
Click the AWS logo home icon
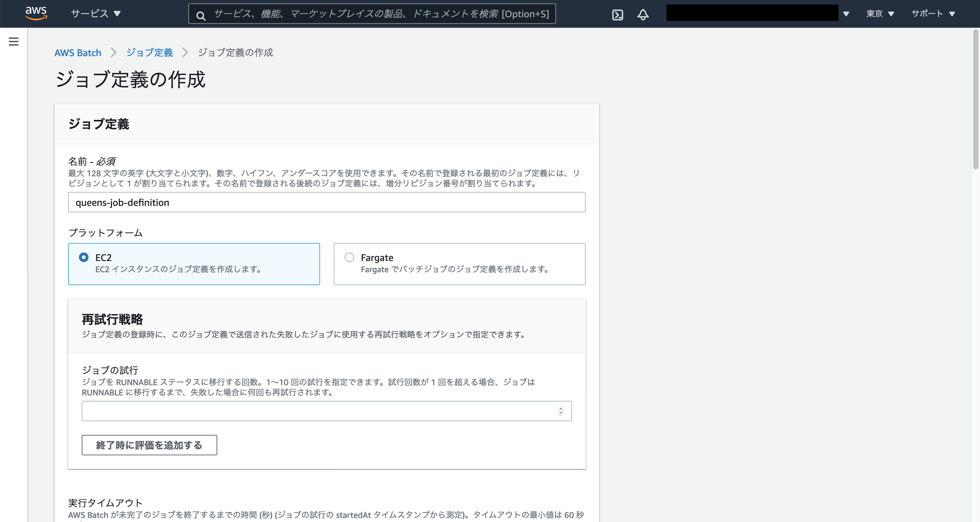(36, 13)
